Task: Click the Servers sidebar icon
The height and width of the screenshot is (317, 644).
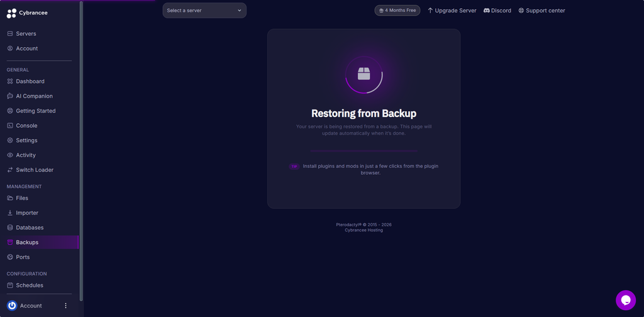Action: coord(10,34)
